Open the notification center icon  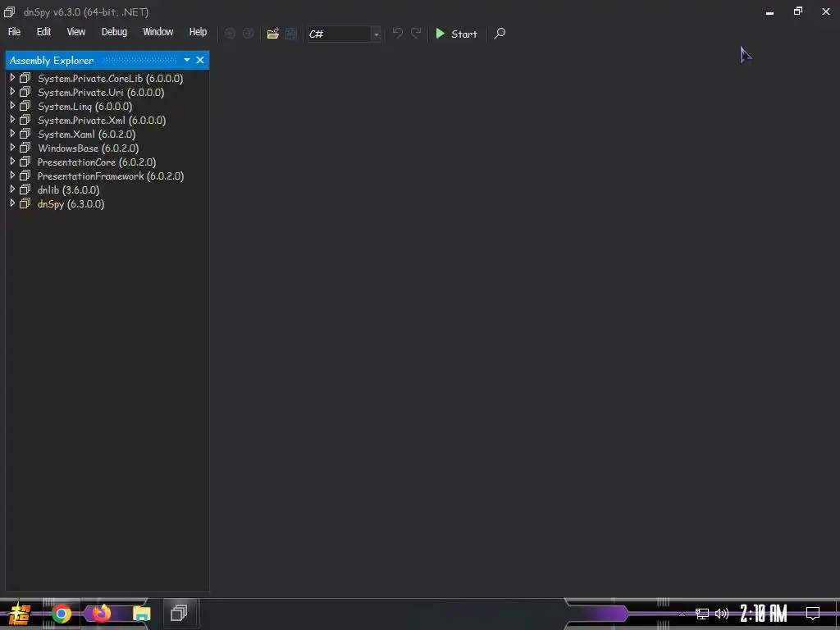pyautogui.click(x=813, y=613)
